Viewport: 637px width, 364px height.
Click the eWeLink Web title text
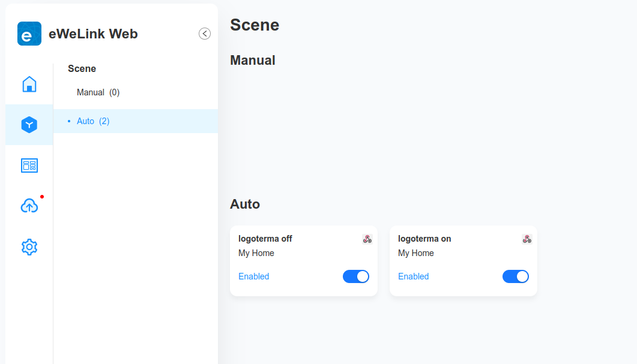[x=94, y=34]
